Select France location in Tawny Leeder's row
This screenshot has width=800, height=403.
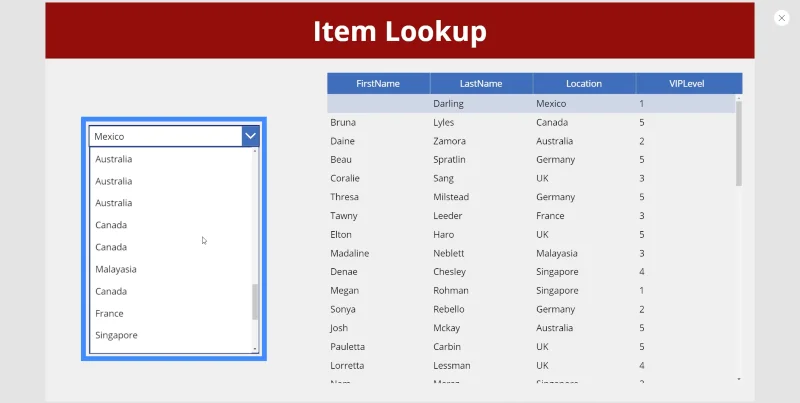(x=550, y=216)
